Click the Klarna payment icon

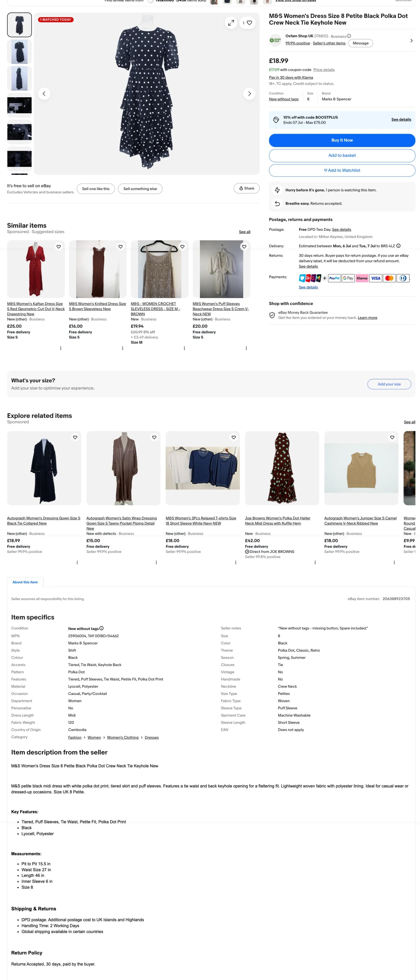point(362,278)
